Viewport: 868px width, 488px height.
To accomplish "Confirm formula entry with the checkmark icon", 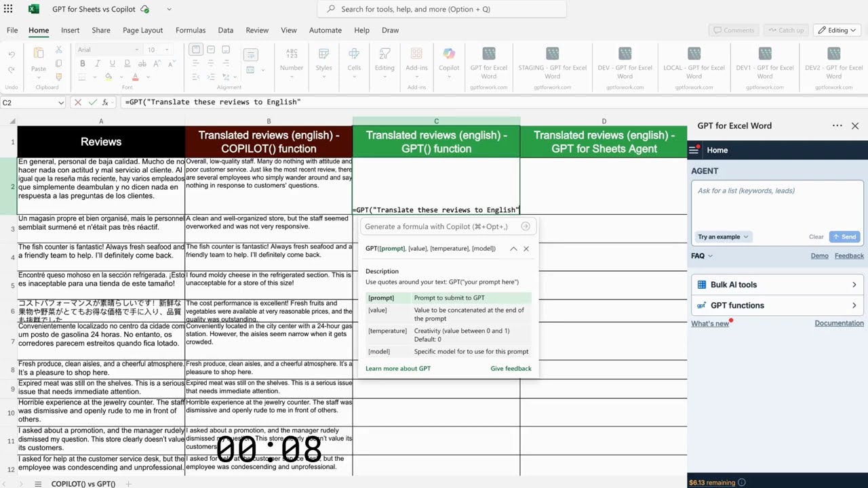I will [92, 102].
